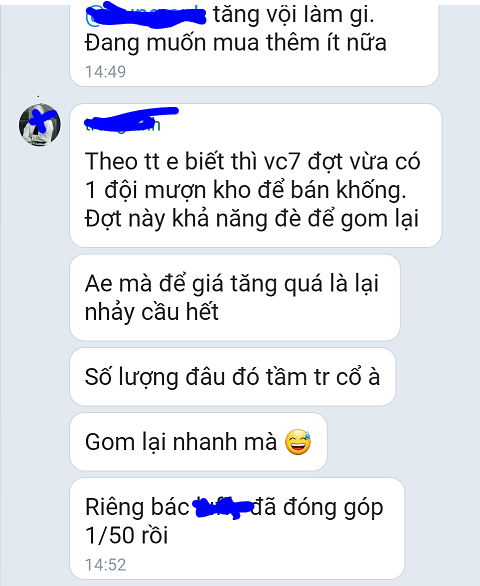Click the 'tăng vội làm gì.' text

pos(293,15)
